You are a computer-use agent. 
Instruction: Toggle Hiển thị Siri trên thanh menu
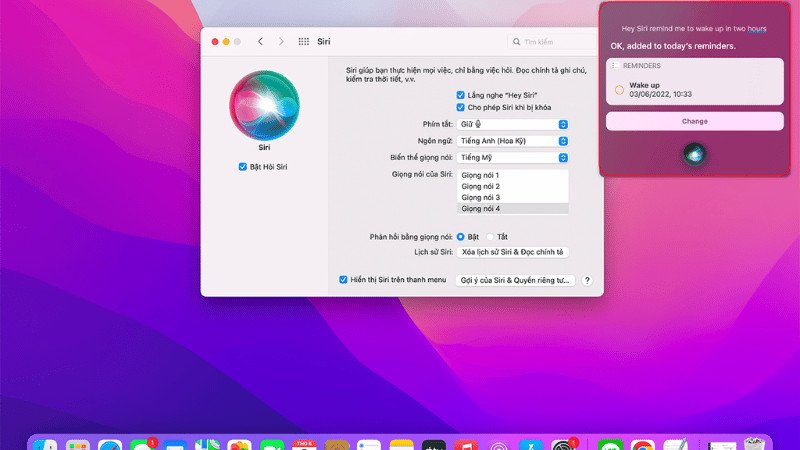(343, 280)
